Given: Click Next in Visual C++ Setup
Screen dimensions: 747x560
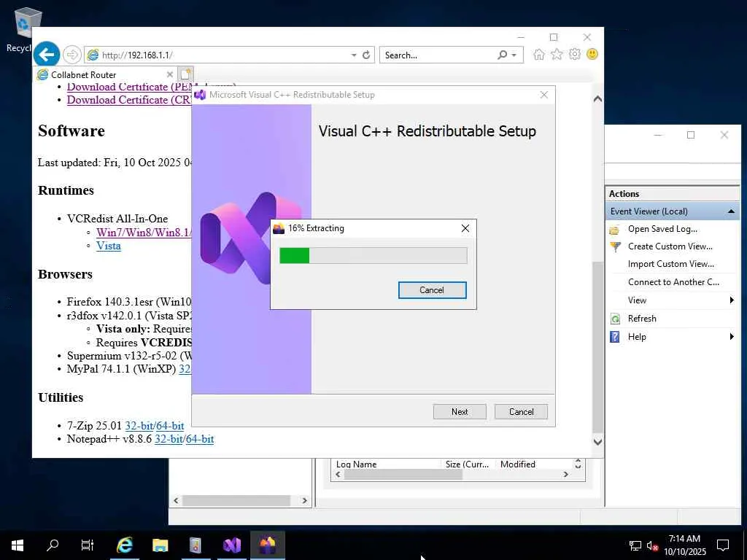Looking at the screenshot, I should tap(460, 411).
